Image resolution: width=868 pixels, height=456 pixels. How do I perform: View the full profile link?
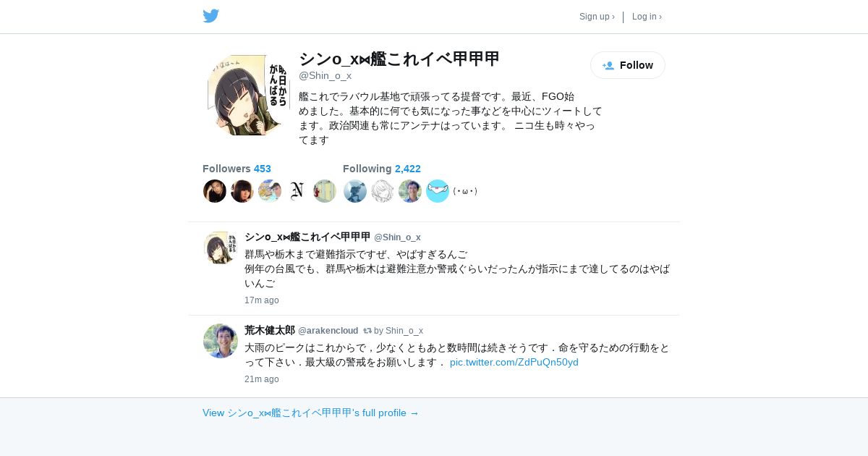[x=310, y=413]
